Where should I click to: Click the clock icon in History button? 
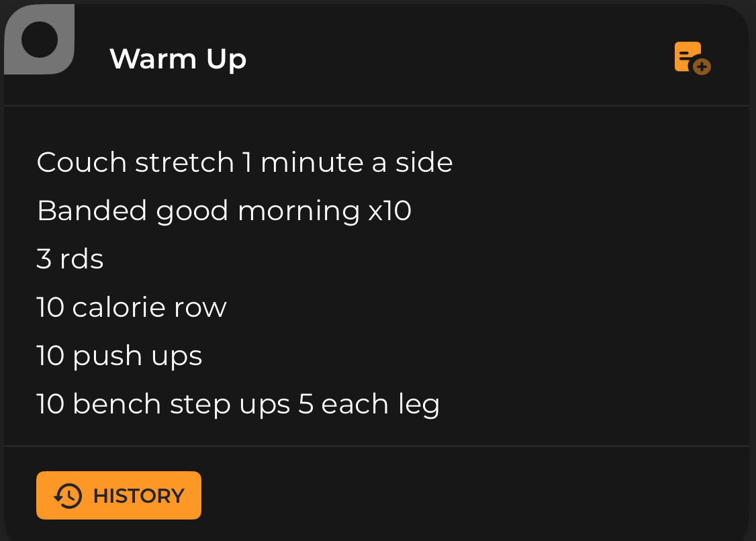coord(68,496)
